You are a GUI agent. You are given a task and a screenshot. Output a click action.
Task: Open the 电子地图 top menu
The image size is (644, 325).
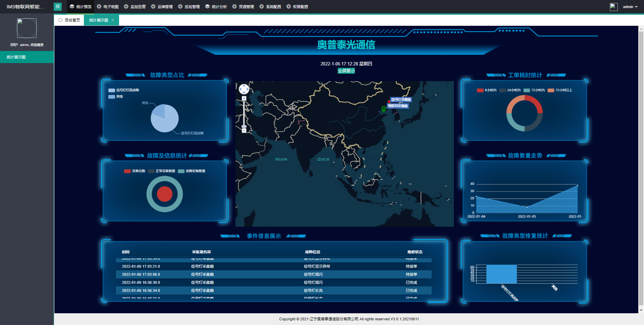(x=108, y=7)
